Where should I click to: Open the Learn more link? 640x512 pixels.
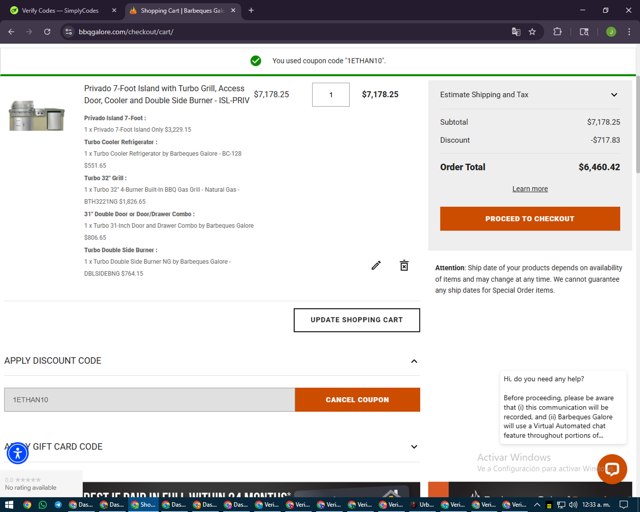[530, 189]
